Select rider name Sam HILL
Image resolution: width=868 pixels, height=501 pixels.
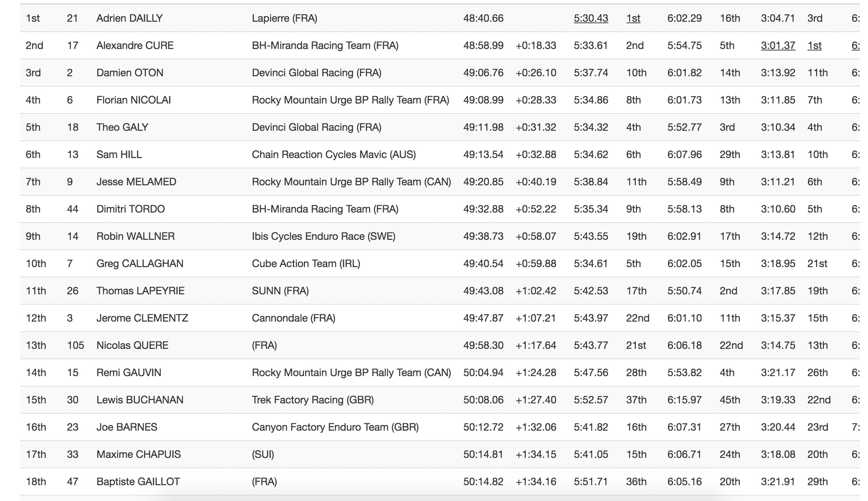click(x=119, y=155)
